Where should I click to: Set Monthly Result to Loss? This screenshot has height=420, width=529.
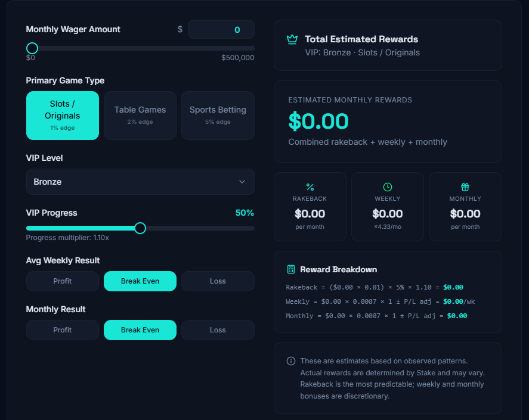pos(218,330)
